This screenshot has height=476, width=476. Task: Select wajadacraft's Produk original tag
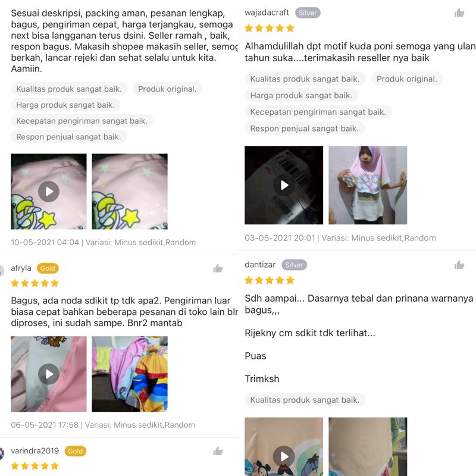[x=407, y=79]
